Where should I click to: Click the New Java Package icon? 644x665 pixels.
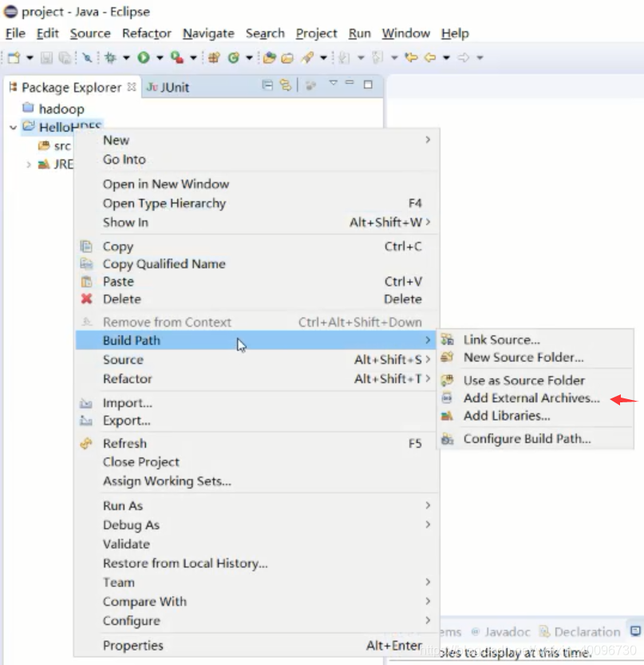tap(214, 57)
